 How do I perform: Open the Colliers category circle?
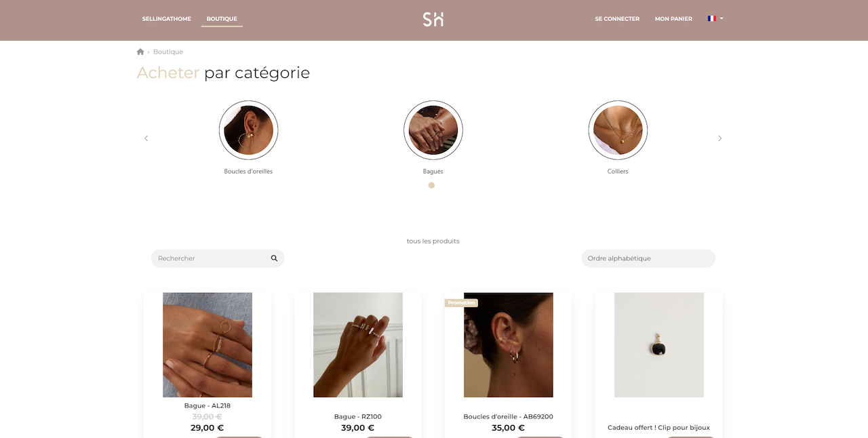coord(618,130)
